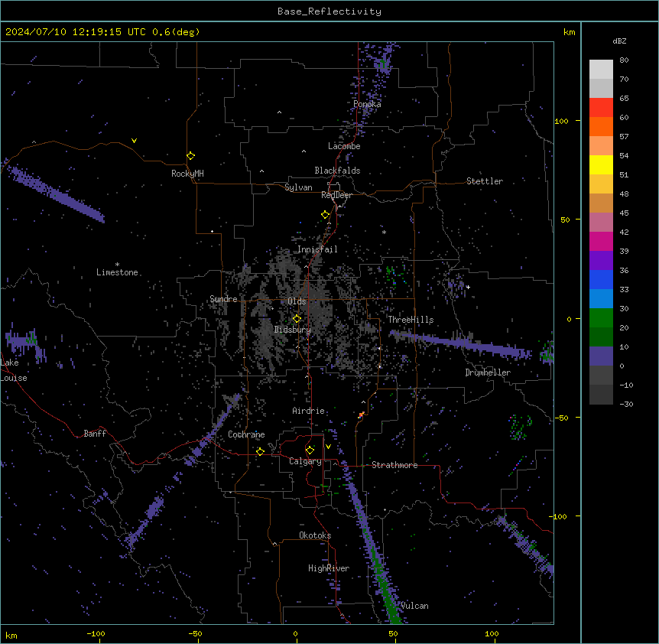Click the RockyMH label
The width and height of the screenshot is (659, 644).
pyautogui.click(x=187, y=174)
